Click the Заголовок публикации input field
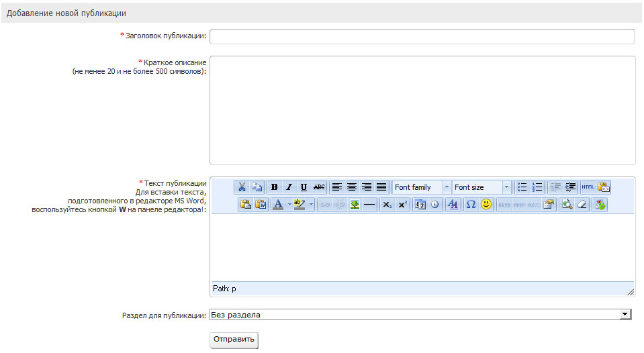The height and width of the screenshot is (353, 644). point(422,36)
